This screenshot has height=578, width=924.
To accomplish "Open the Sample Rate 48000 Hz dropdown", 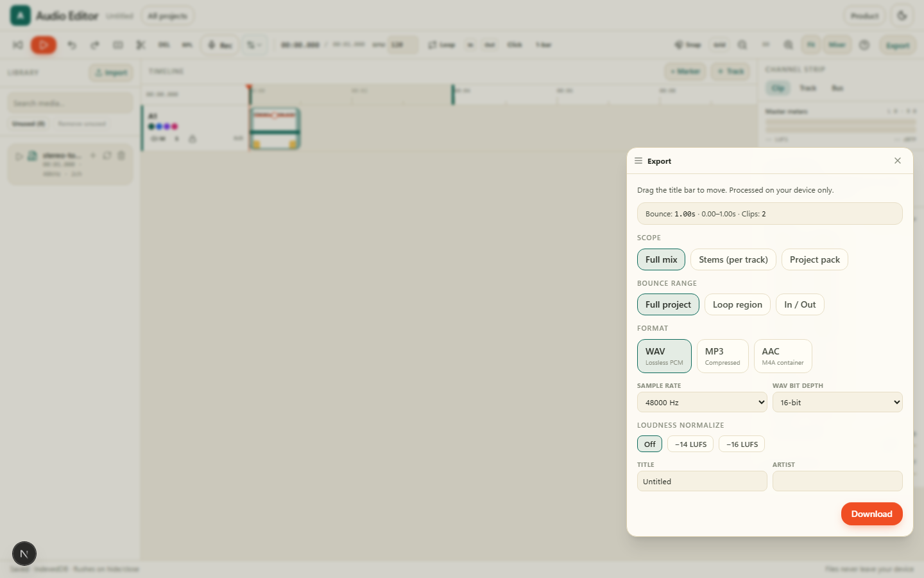I will tap(702, 402).
